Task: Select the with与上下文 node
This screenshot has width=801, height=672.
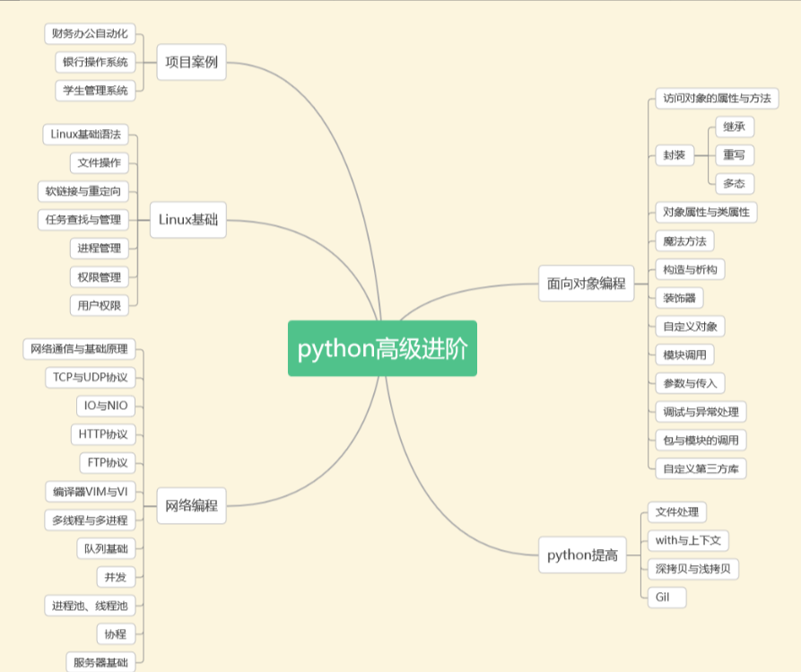Action: coord(688,540)
